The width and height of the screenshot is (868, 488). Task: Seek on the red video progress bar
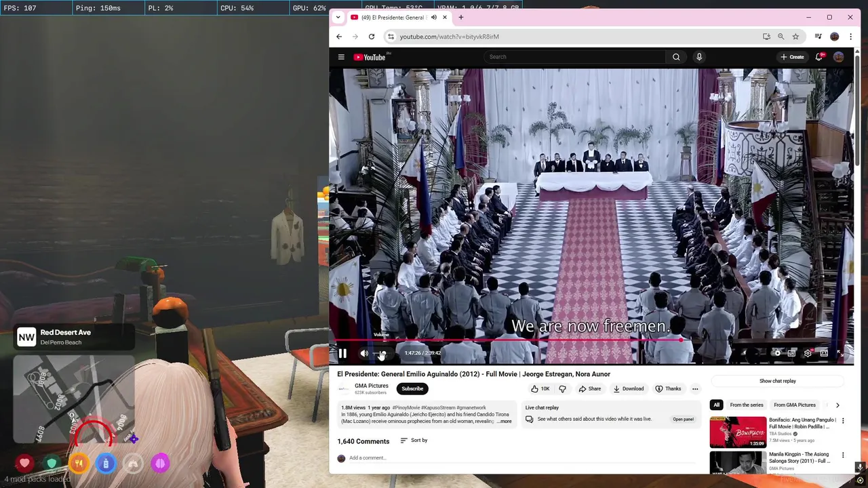591,340
